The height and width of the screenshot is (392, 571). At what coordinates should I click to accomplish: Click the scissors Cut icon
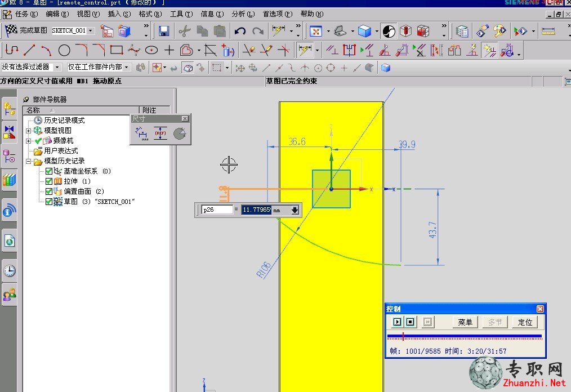point(185,31)
